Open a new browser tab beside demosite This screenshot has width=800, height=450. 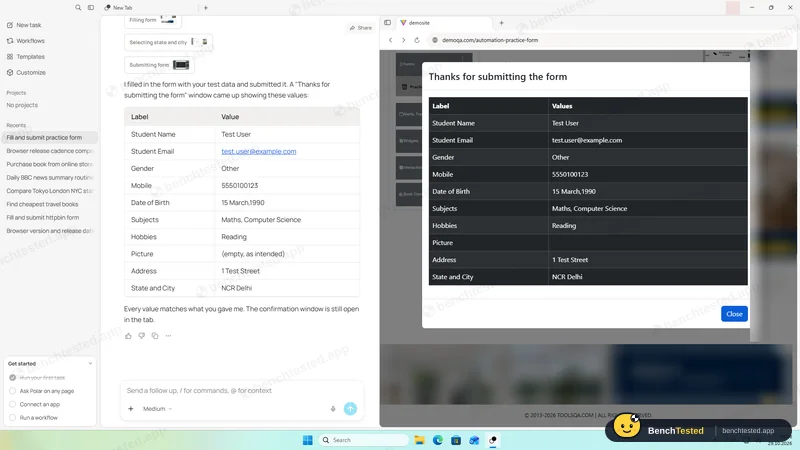pyautogui.click(x=502, y=23)
